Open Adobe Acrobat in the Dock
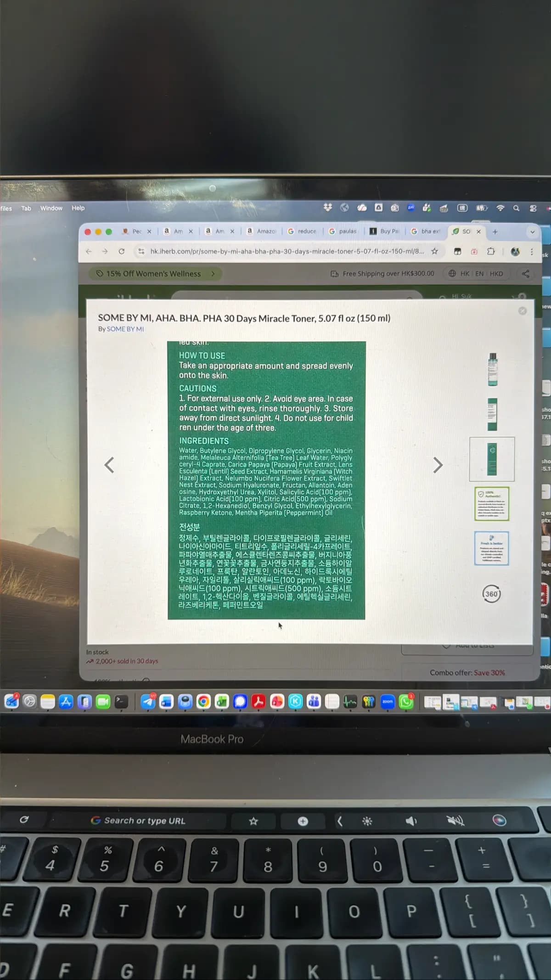Viewport: 551px width, 980px height. coord(259,701)
